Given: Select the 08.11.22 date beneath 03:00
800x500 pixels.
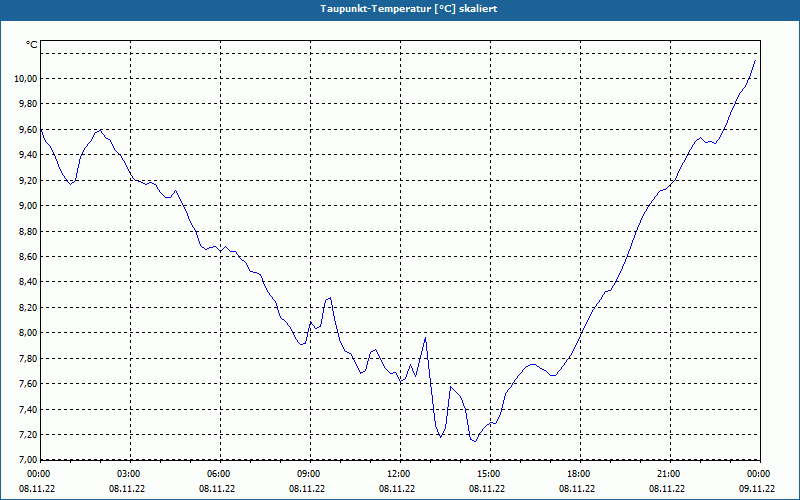Looking at the screenshot, I should click(x=127, y=489).
